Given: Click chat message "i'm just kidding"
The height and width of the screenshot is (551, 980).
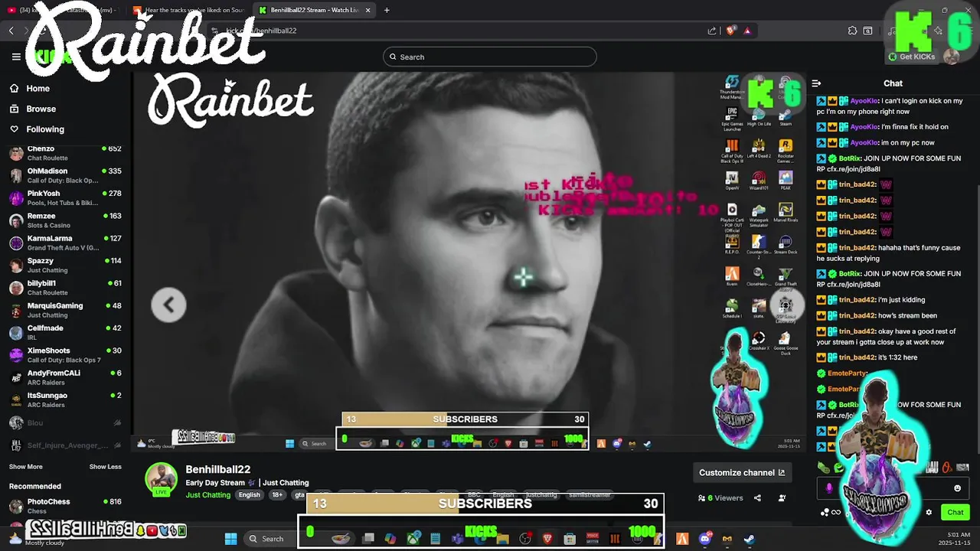Looking at the screenshot, I should click(x=901, y=299).
